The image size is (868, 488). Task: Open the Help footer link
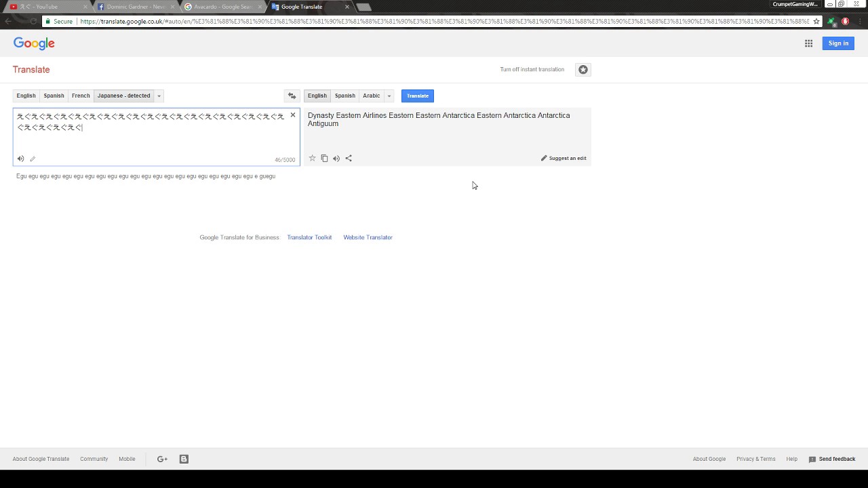pyautogui.click(x=792, y=459)
